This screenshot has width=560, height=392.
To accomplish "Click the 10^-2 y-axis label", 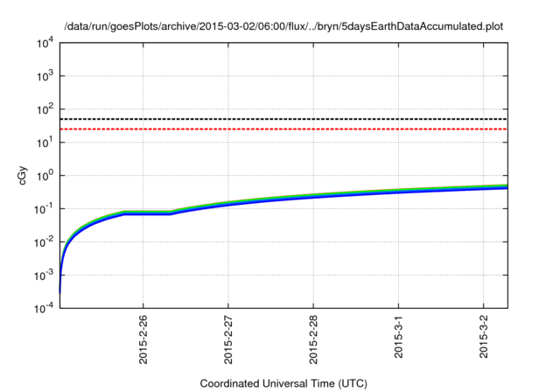I will [x=44, y=242].
